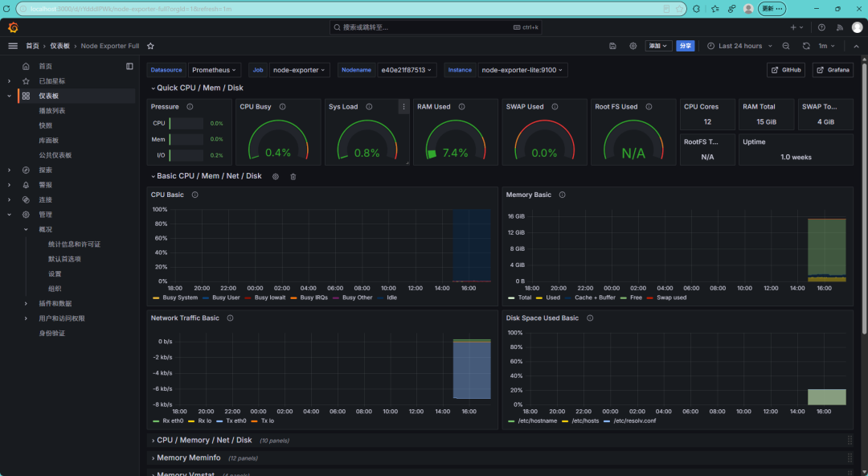
Task: Undock the sidebar navigation menu
Action: click(129, 66)
